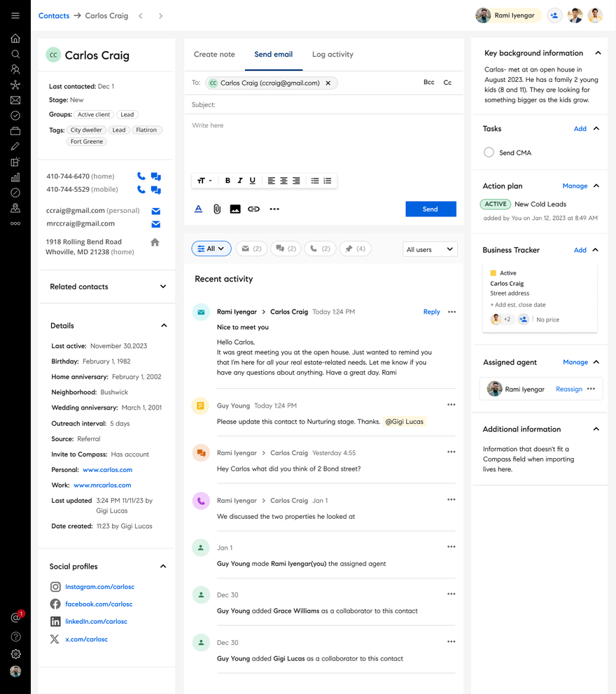Collapse the Details section
The height and width of the screenshot is (694, 616).
coord(164,326)
